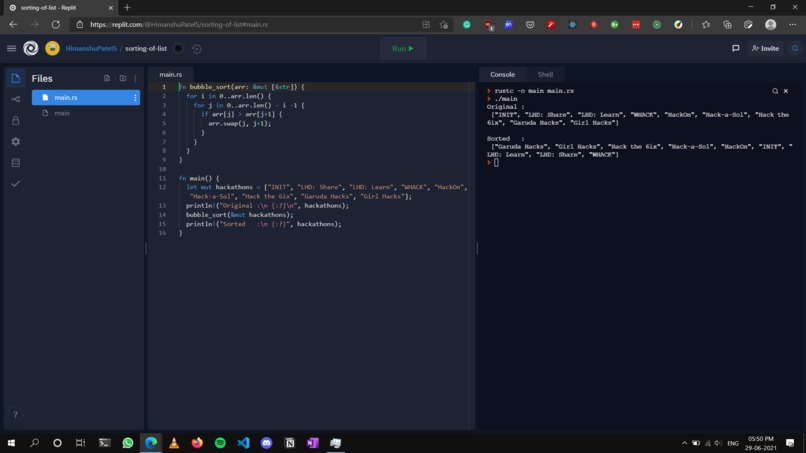Screen dimensions: 806x453
Task: Open the browser Favorites list icon
Action: tap(706, 24)
